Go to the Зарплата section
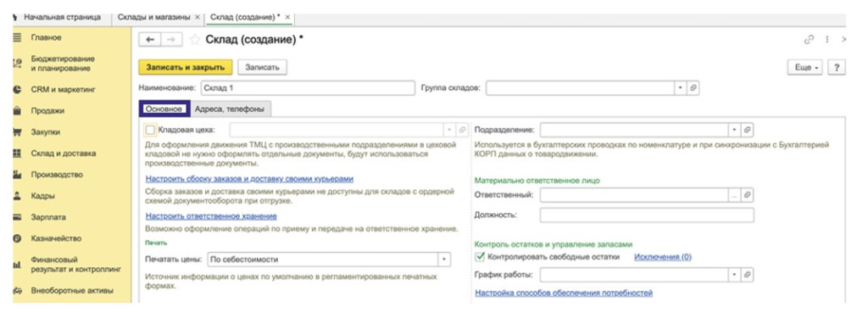Viewport: 868px width, 324px height. click(x=48, y=217)
